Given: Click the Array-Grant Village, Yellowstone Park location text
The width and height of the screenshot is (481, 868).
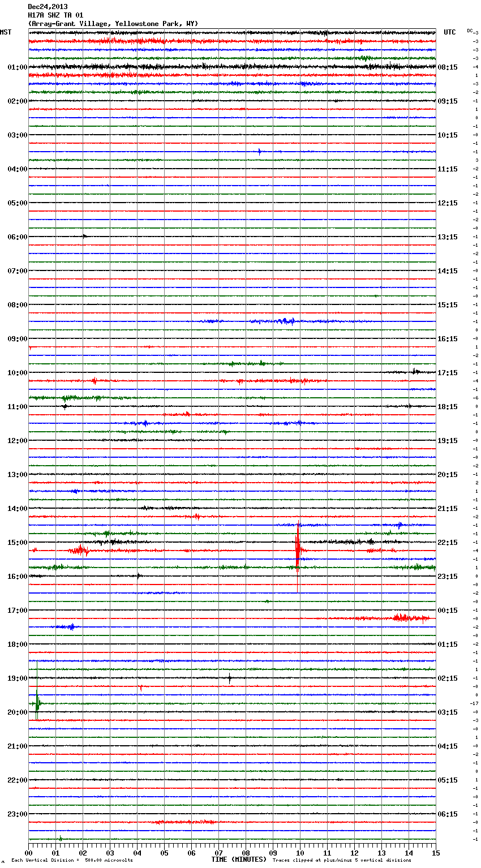Looking at the screenshot, I should tap(113, 24).
